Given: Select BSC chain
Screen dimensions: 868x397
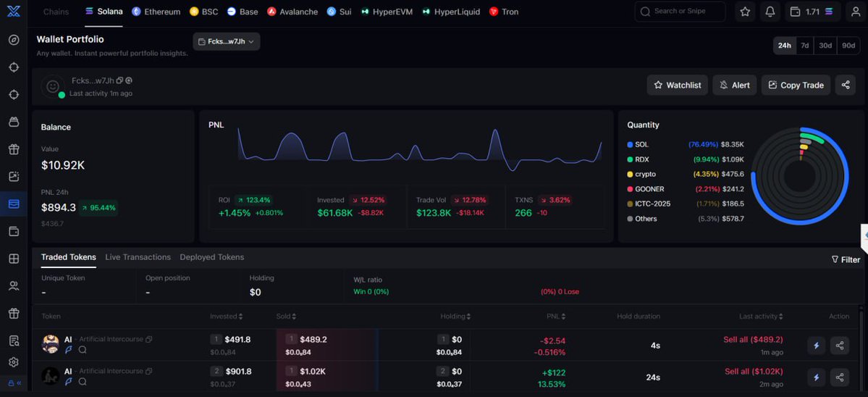Looking at the screenshot, I should point(203,11).
